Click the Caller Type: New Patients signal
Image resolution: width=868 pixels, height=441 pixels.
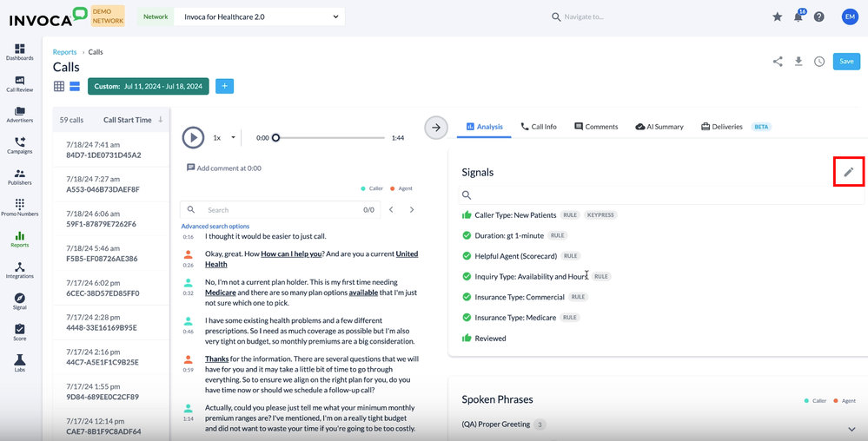point(515,214)
